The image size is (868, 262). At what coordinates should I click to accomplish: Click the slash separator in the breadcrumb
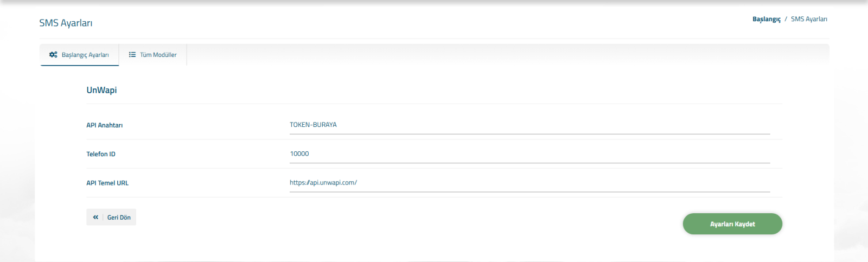[x=786, y=19]
